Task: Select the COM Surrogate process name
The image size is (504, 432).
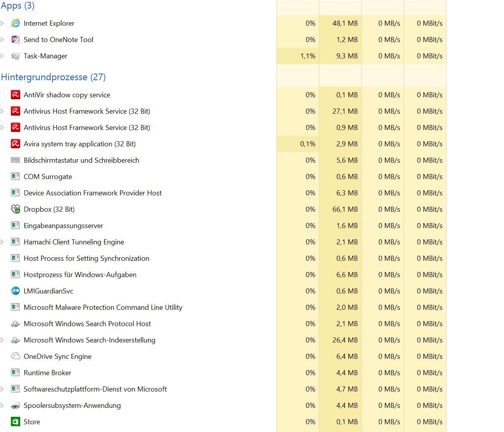Action: pyautogui.click(x=48, y=177)
